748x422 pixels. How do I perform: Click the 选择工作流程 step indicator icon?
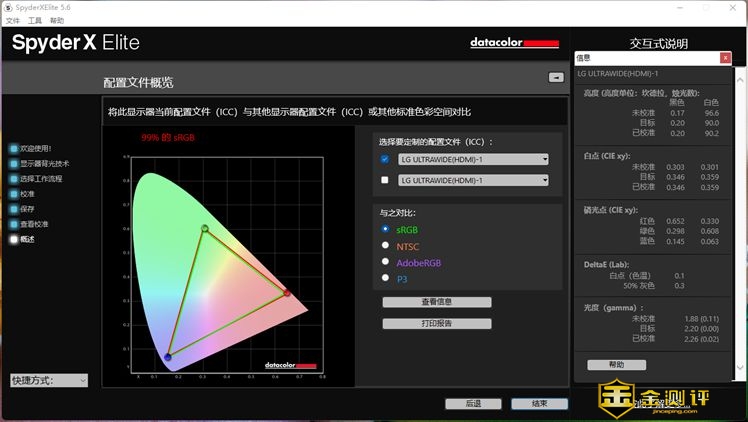coord(14,179)
